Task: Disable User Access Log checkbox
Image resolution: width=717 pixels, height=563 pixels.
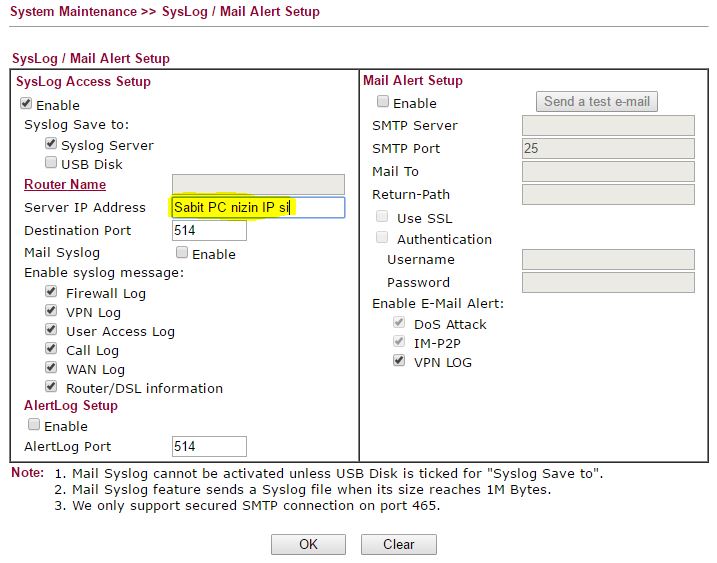Action: coord(51,330)
